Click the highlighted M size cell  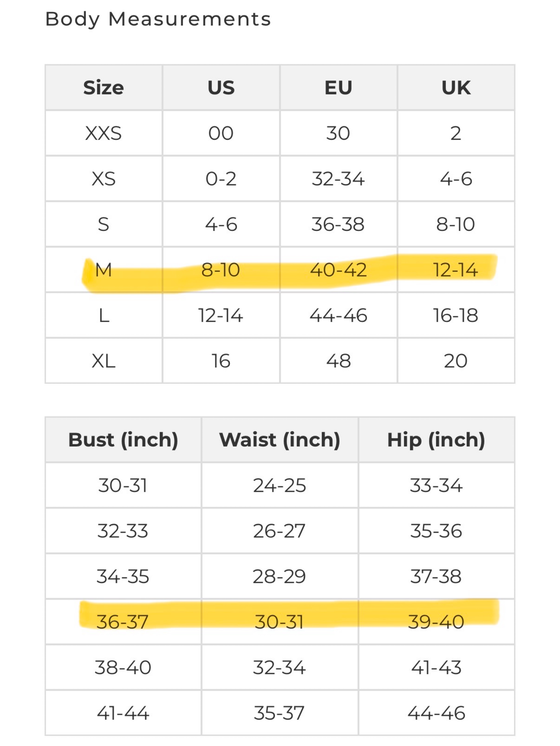pyautogui.click(x=104, y=270)
